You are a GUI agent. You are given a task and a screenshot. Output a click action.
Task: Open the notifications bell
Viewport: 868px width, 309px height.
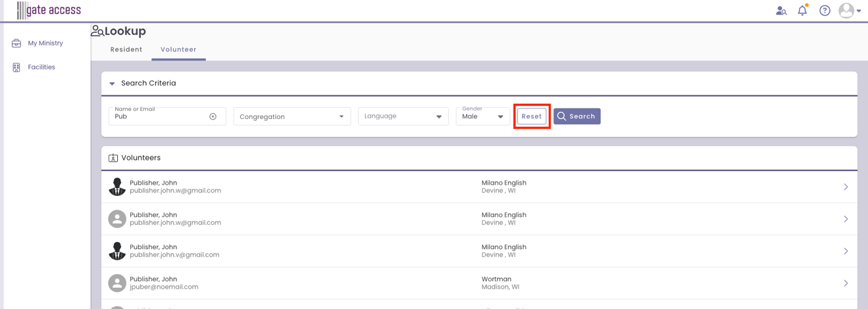(802, 11)
